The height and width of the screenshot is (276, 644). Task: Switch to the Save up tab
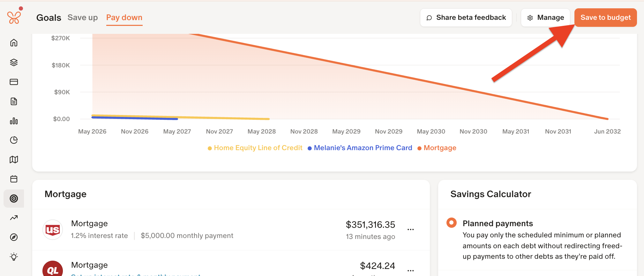tap(83, 18)
